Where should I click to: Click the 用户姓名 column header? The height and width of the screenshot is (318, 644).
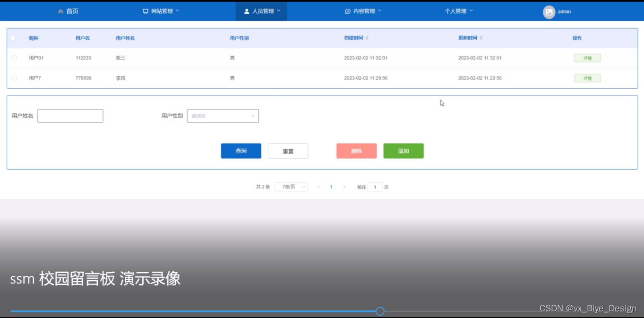(125, 38)
